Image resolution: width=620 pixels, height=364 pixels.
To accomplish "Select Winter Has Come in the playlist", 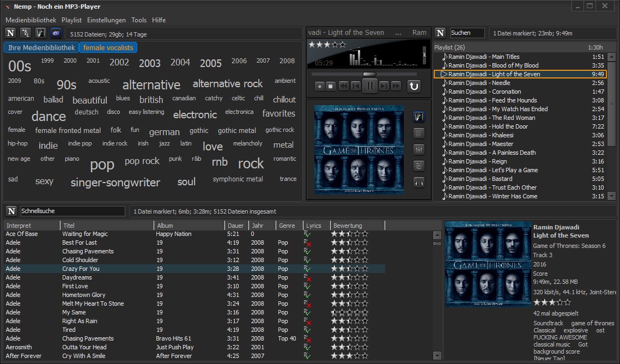I will (520, 196).
